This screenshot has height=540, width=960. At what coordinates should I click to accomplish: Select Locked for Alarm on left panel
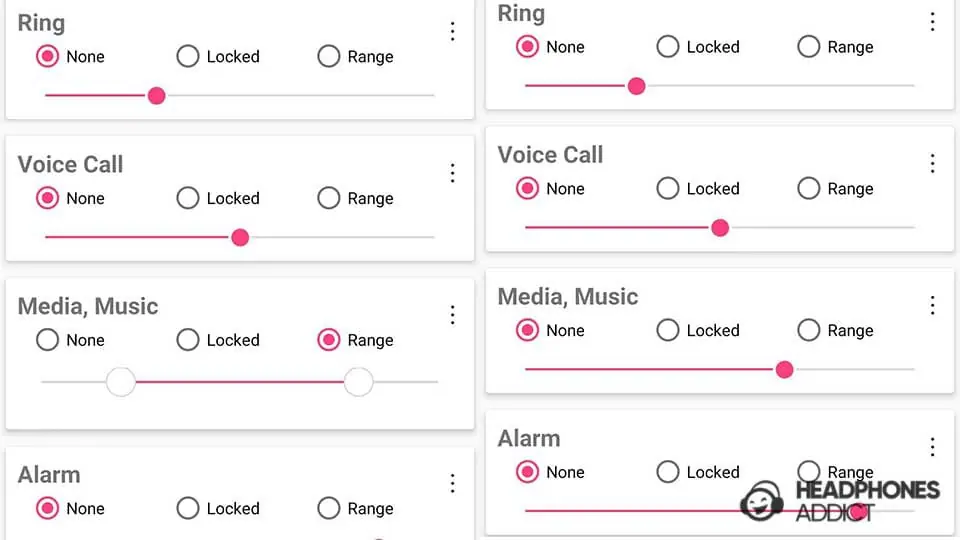coord(188,509)
